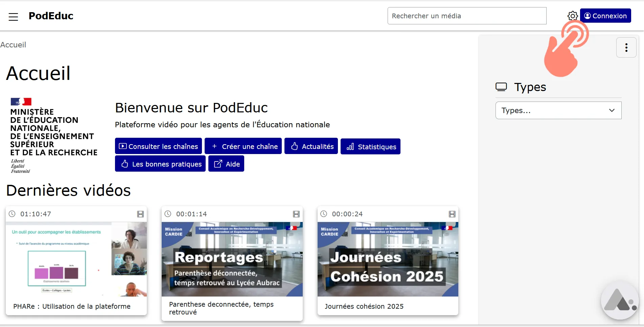Screen dimensions: 644x327
Task: Focus the Rechercher un média search field
Action: (467, 16)
